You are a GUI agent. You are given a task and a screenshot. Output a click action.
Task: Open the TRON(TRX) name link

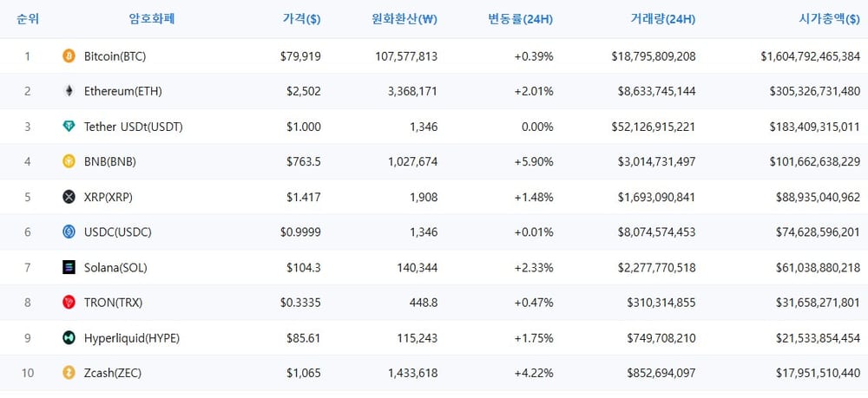click(114, 303)
